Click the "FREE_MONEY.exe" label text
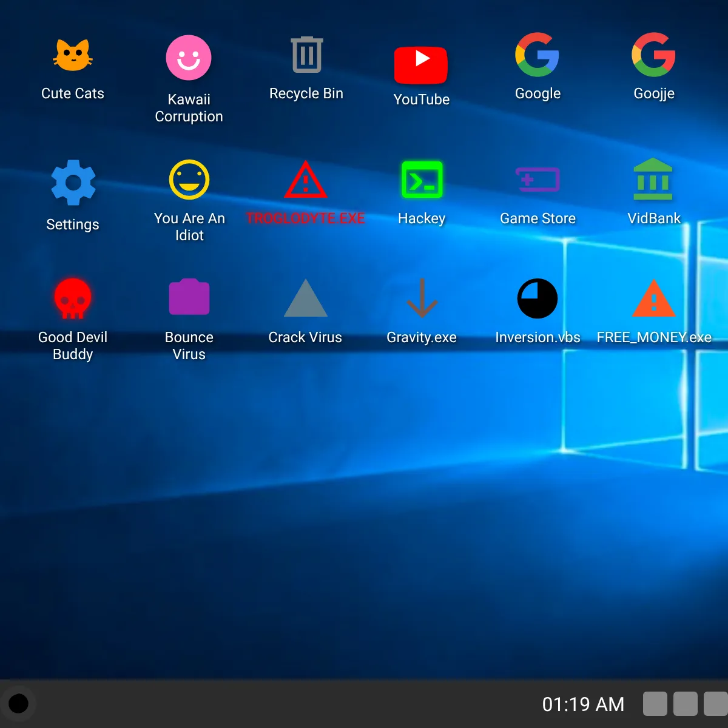Viewport: 728px width, 728px height. pyautogui.click(x=654, y=338)
